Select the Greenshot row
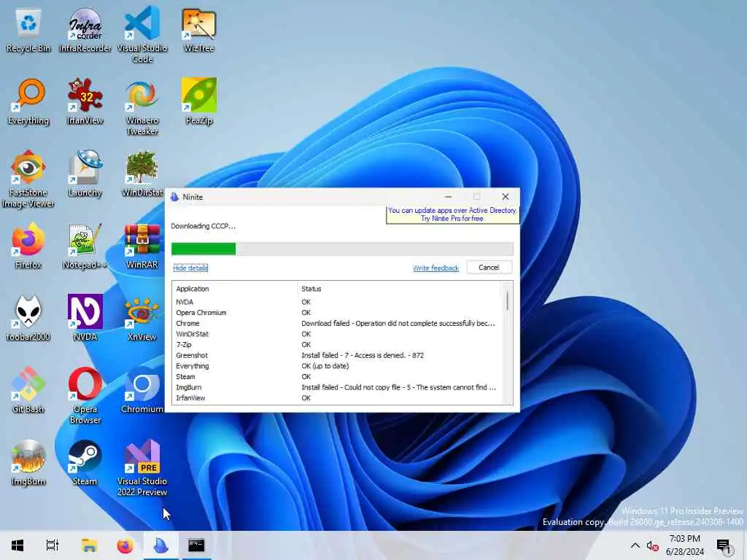The image size is (747, 560). click(336, 355)
